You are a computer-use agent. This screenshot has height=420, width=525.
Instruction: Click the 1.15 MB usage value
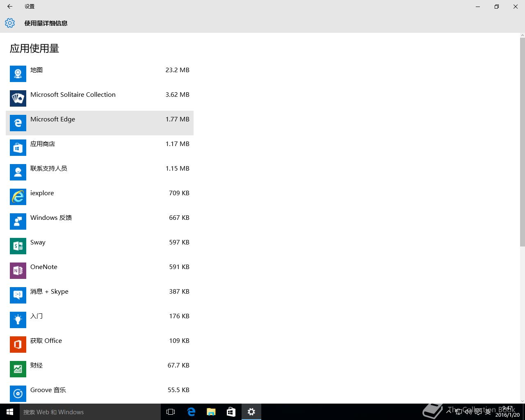pyautogui.click(x=178, y=169)
